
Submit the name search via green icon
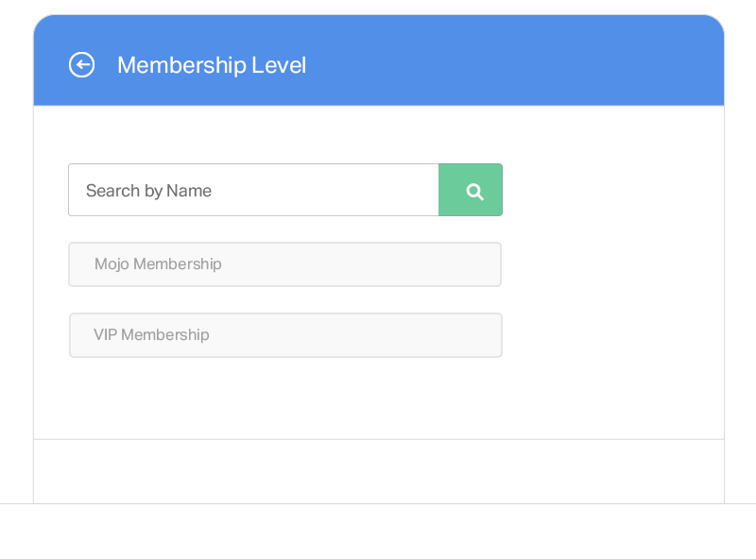pos(471,190)
